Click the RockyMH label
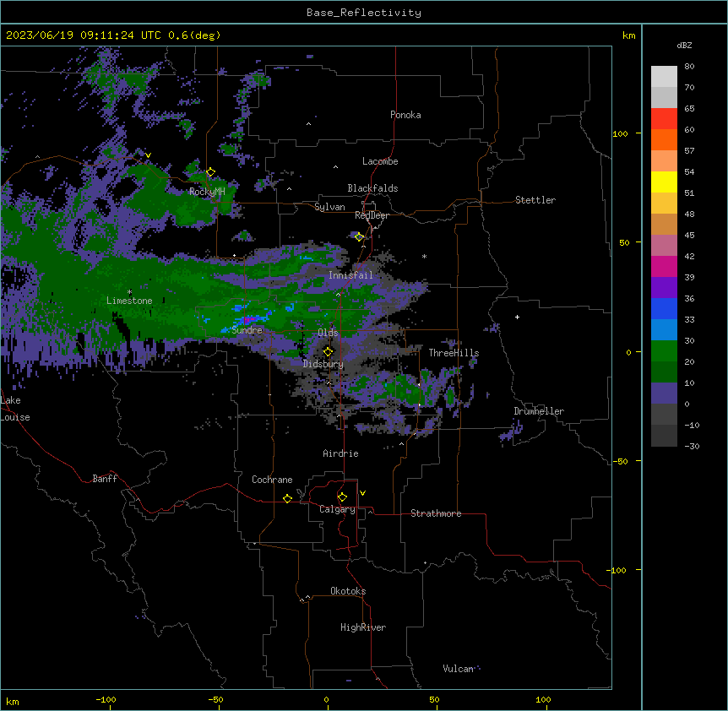Image resolution: width=728 pixels, height=711 pixels. (207, 192)
